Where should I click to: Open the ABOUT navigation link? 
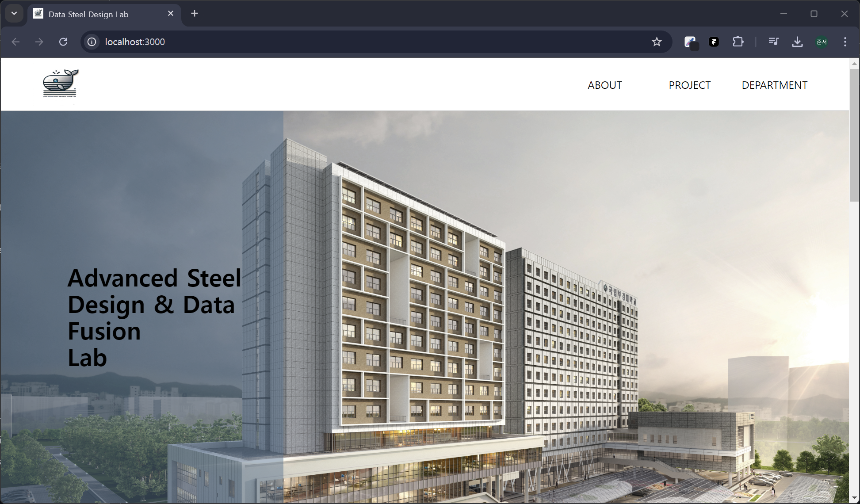pyautogui.click(x=604, y=85)
